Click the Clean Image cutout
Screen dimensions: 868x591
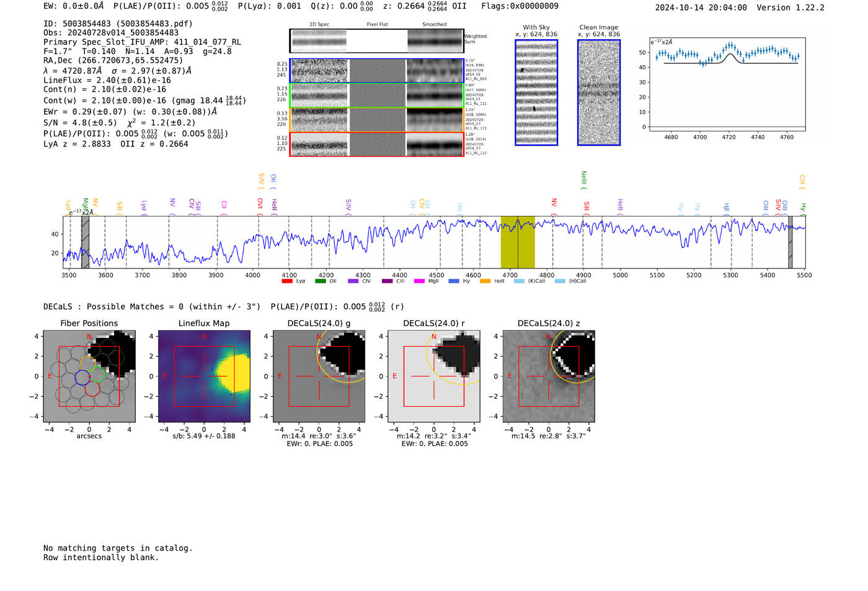(x=598, y=93)
